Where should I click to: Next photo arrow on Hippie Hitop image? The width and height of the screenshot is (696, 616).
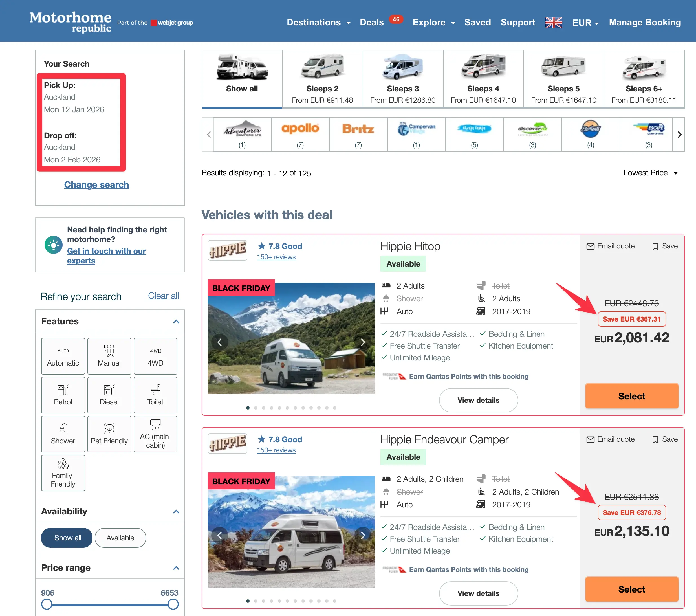tap(363, 342)
